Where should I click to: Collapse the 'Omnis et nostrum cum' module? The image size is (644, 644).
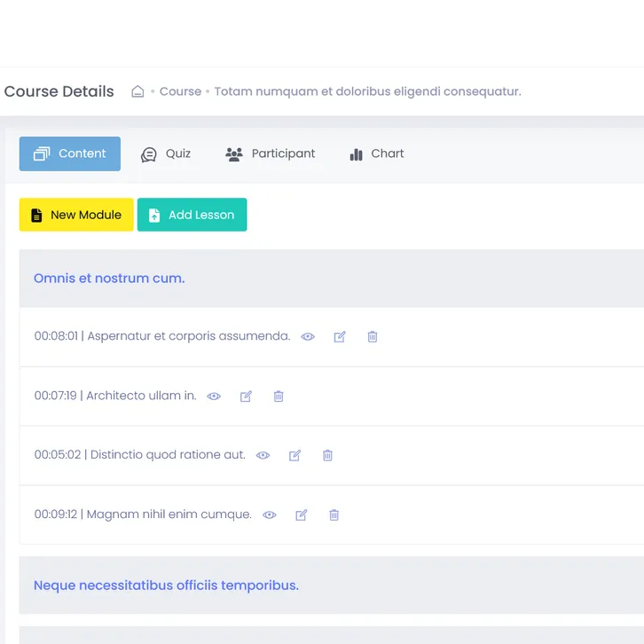(x=109, y=279)
